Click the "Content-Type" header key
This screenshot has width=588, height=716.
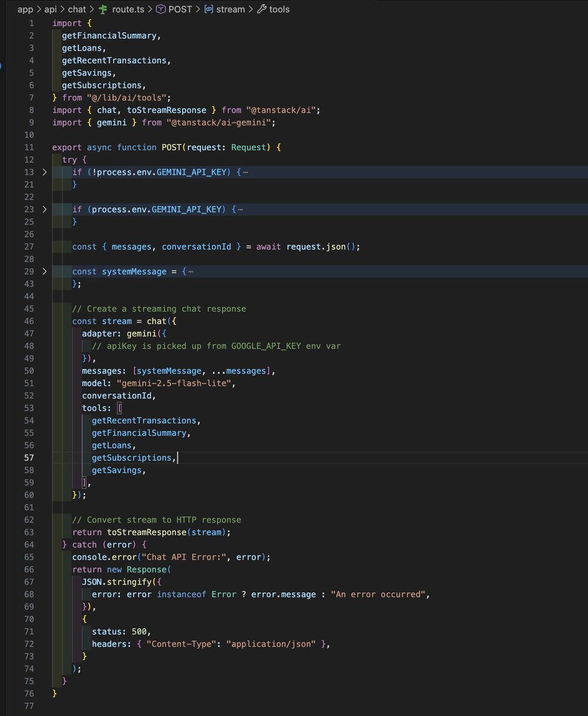point(181,644)
